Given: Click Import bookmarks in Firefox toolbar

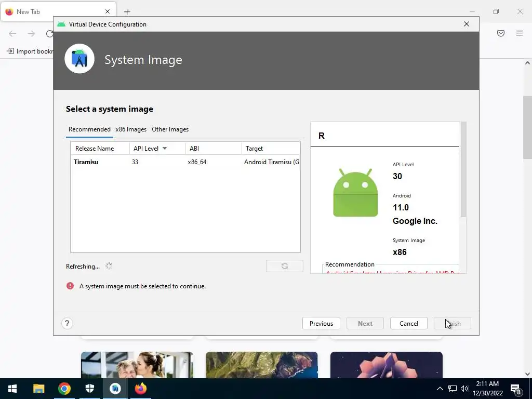Looking at the screenshot, I should (x=30, y=51).
